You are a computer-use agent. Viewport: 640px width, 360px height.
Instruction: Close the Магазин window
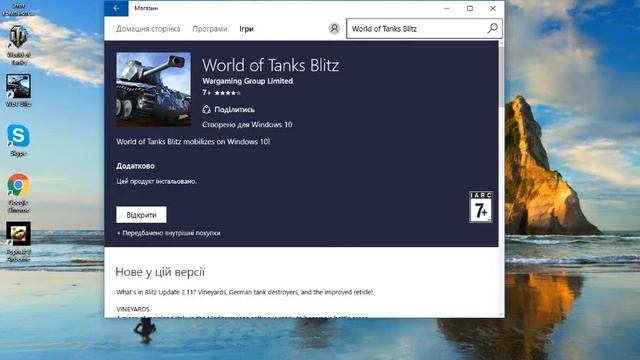point(493,8)
